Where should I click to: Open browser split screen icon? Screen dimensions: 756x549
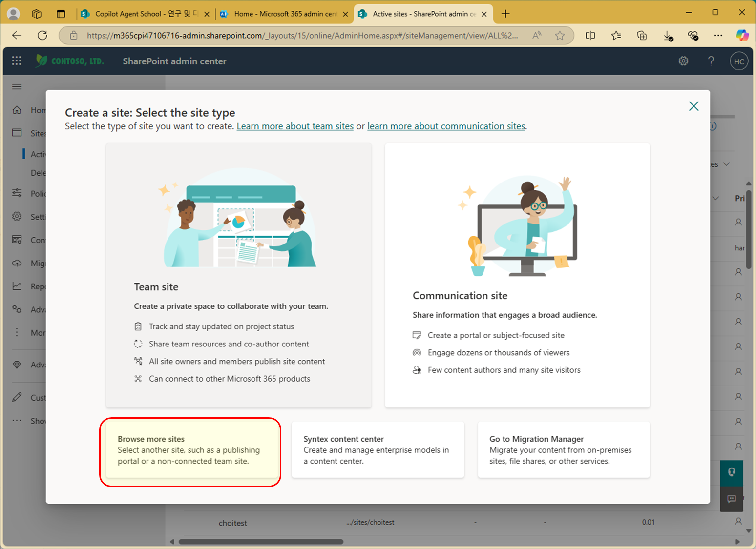[590, 35]
